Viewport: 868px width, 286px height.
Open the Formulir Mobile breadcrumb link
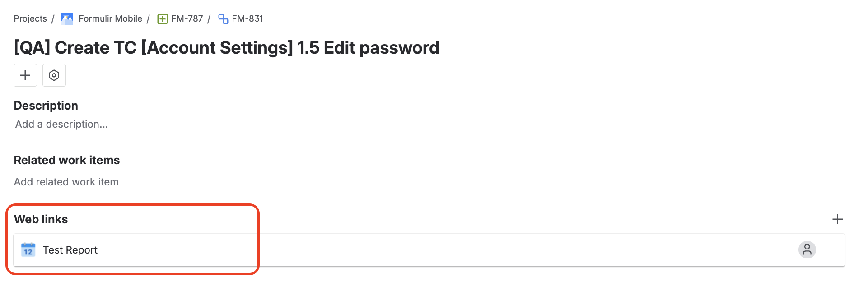pos(110,18)
